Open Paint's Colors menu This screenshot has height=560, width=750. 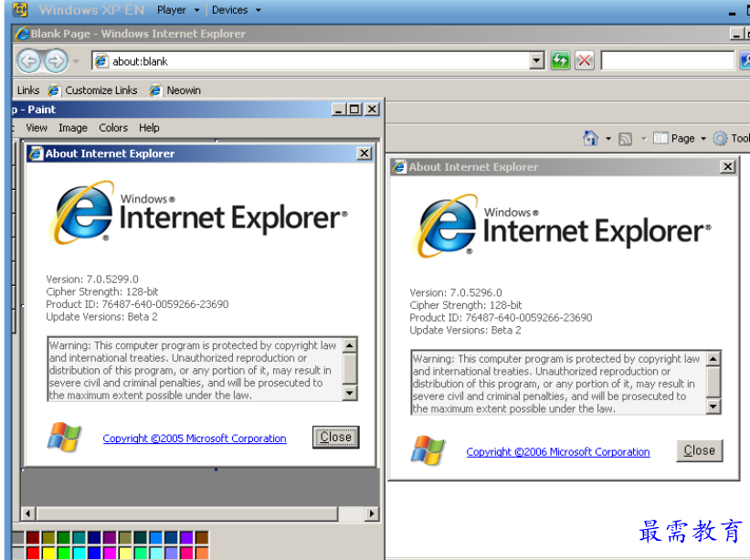(113, 128)
